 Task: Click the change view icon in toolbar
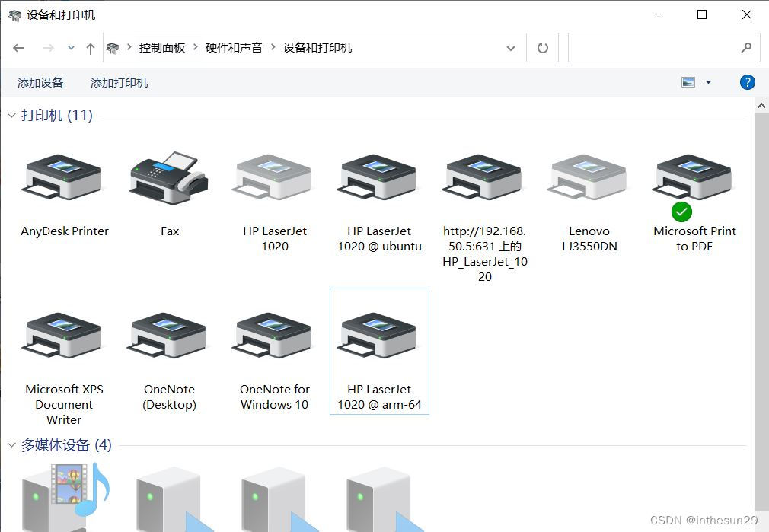tap(688, 82)
